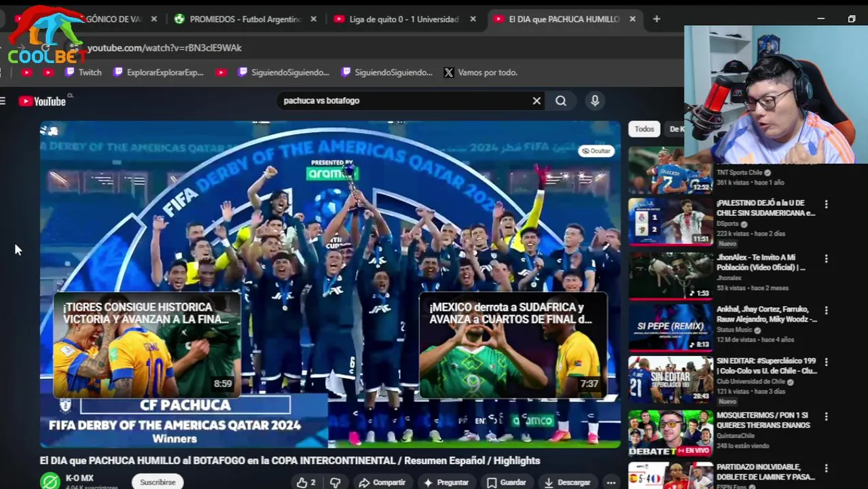Open the Preguntar AI button
This screenshot has width=868, height=489.
pyautogui.click(x=446, y=482)
